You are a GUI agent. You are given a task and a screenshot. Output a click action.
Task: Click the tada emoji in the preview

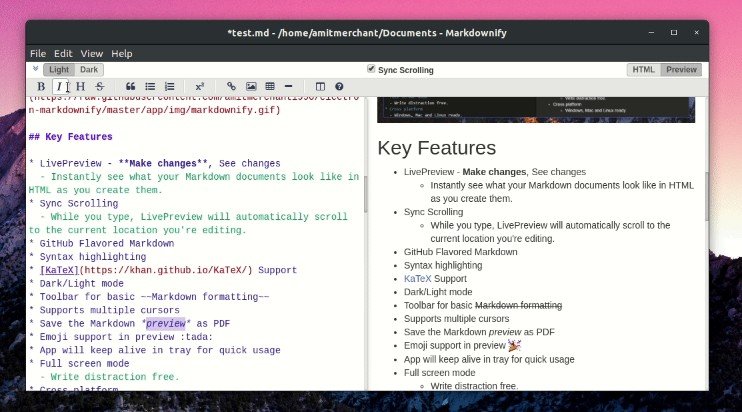click(x=514, y=346)
